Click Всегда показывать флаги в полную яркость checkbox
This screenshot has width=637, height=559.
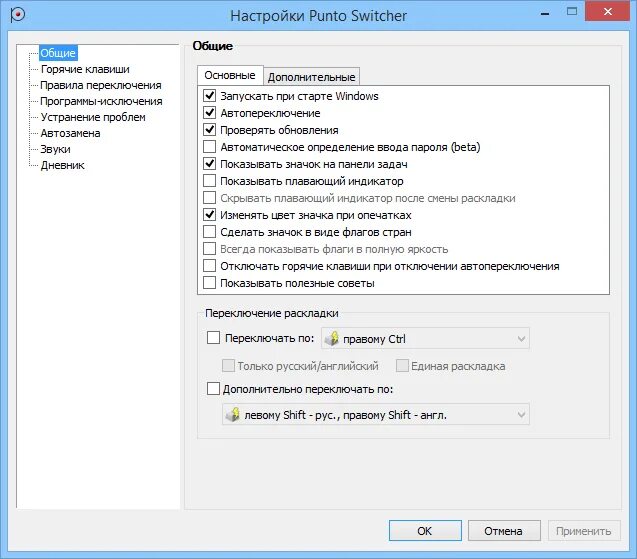click(x=210, y=249)
